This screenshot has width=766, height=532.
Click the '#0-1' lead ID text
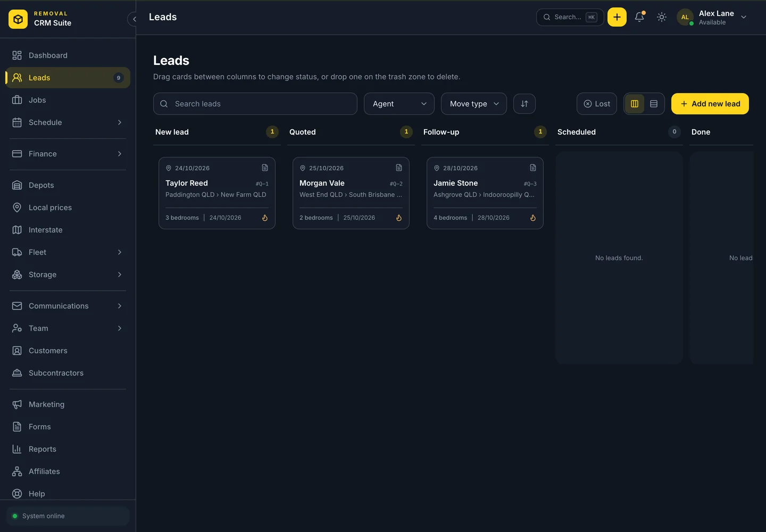pos(262,184)
